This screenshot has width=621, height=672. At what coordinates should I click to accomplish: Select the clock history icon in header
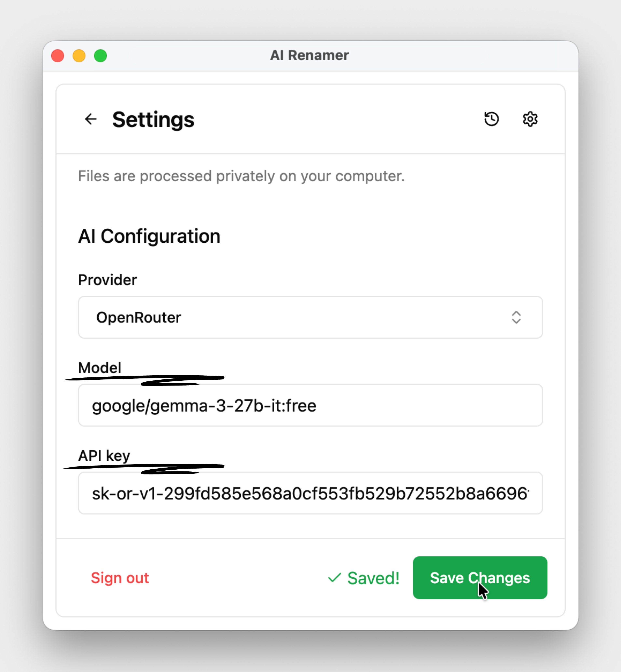491,119
